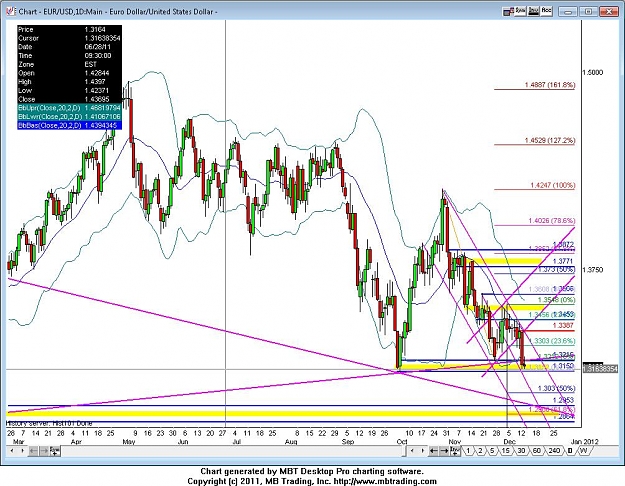Screen dimensions: 625x486
Task: Click the right scroll arrow at bottom-left of chart
Action: tap(22, 451)
